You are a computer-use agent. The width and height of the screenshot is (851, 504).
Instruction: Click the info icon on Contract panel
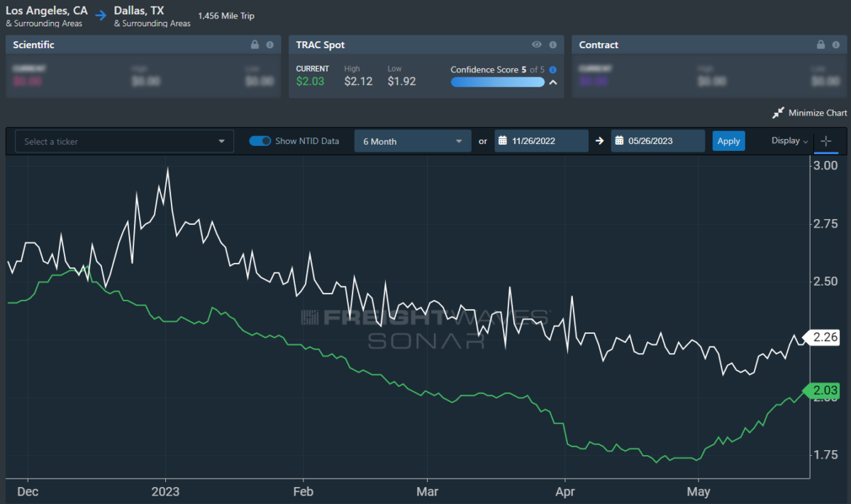click(836, 45)
